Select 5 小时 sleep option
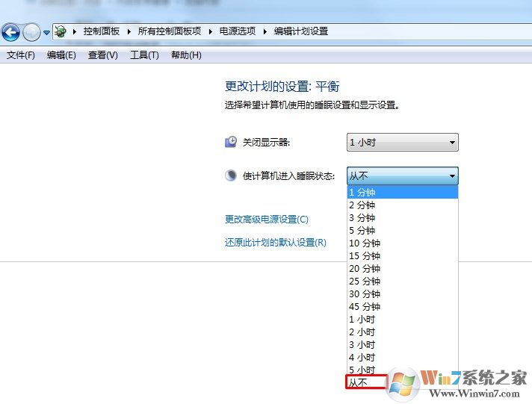The width and height of the screenshot is (532, 404). (403, 370)
